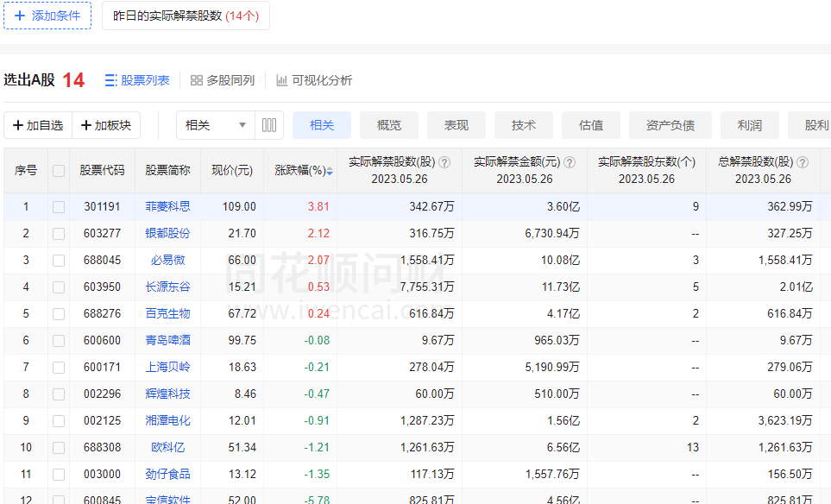Click the 加板块 button
Screen dimensions: 831x504
(x=106, y=125)
